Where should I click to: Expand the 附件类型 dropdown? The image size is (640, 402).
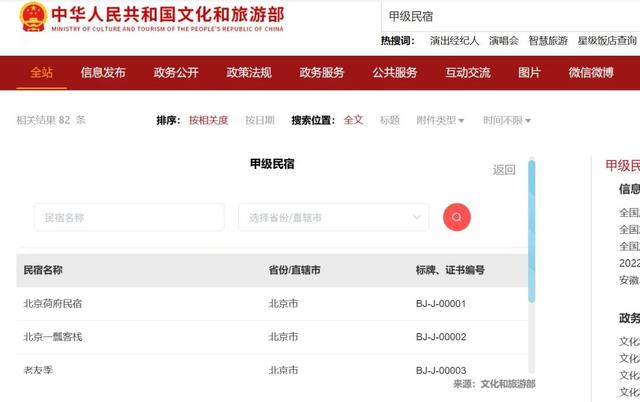(440, 120)
